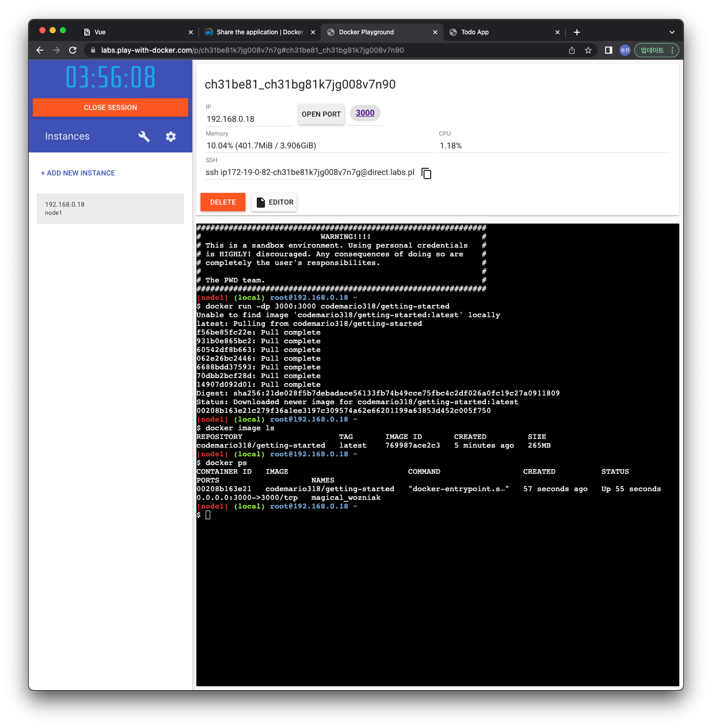
Task: Click the 265MB size value
Action: (x=539, y=446)
